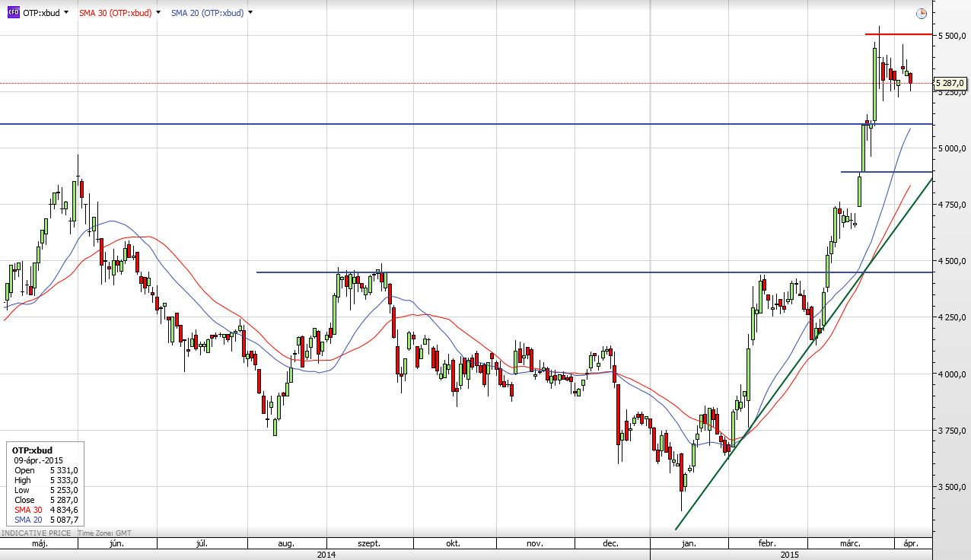Select the blue horizontal line at 4 450
Screen dimensions: 971x560
(594, 272)
